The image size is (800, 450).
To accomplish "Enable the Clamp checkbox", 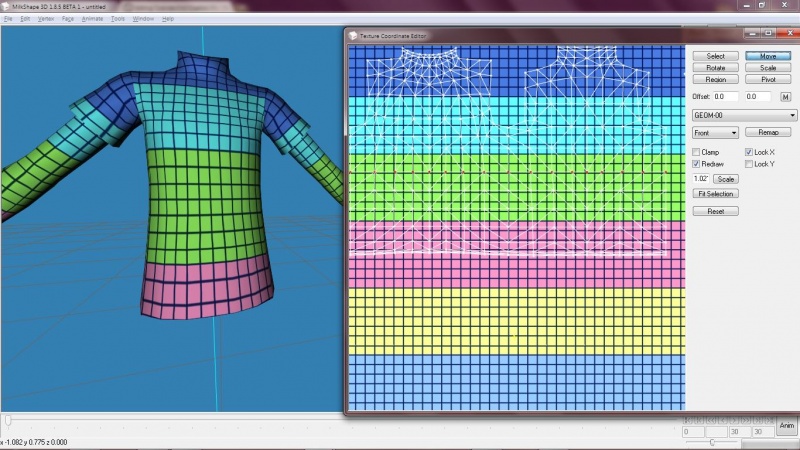I will (697, 152).
